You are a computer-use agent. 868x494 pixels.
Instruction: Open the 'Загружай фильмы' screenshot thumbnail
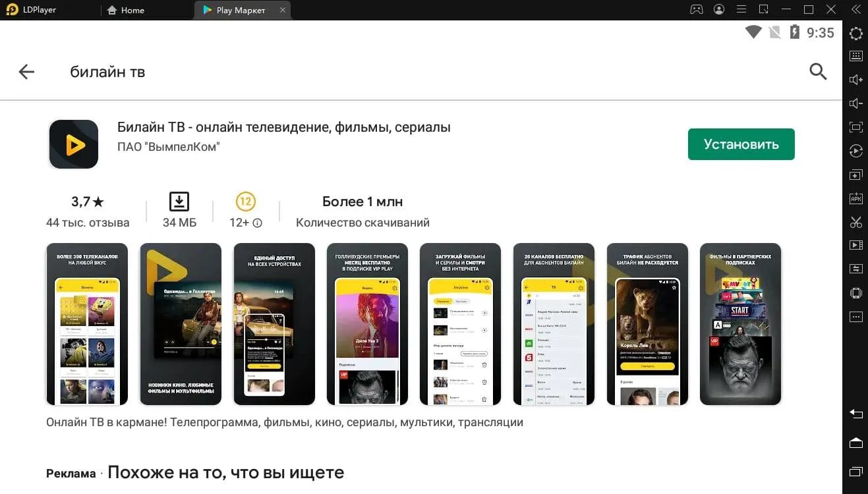(x=461, y=324)
